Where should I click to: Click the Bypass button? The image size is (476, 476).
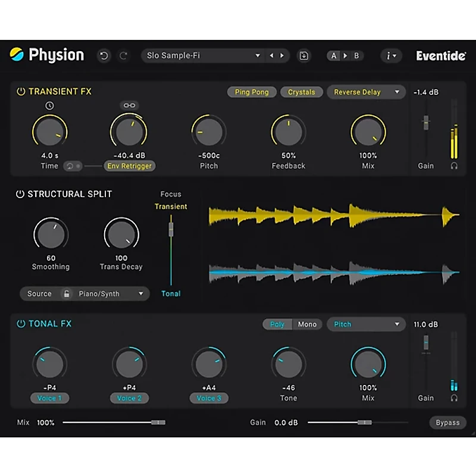point(448,422)
